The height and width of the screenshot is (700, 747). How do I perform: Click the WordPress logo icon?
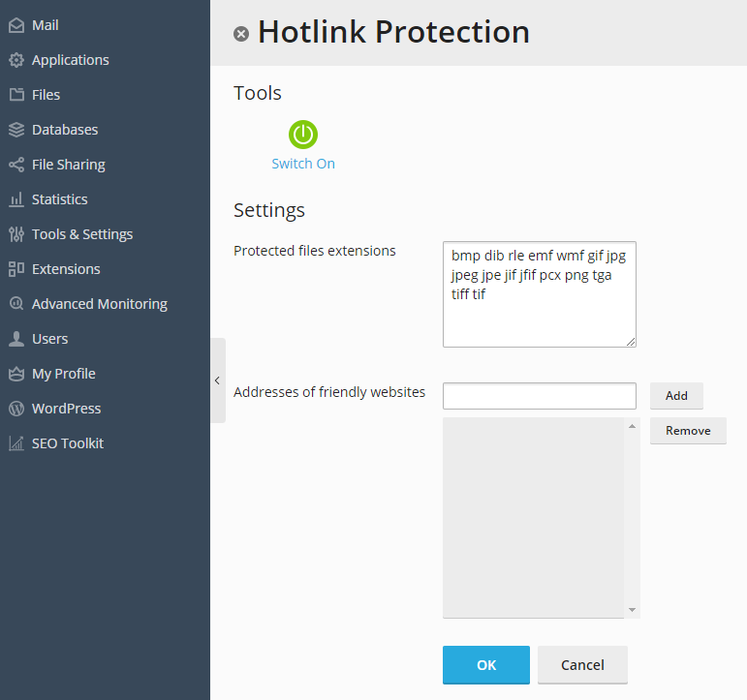[x=16, y=409]
